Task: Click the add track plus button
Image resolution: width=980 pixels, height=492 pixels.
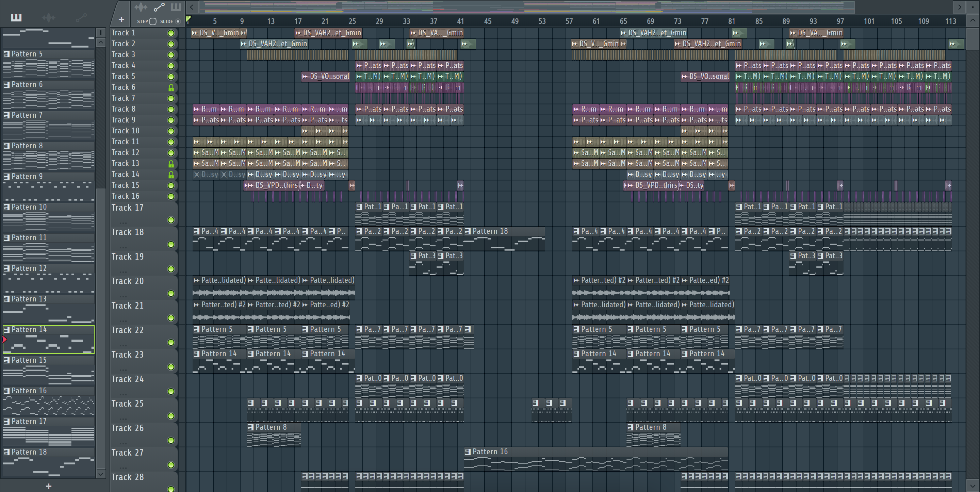Action: point(121,19)
